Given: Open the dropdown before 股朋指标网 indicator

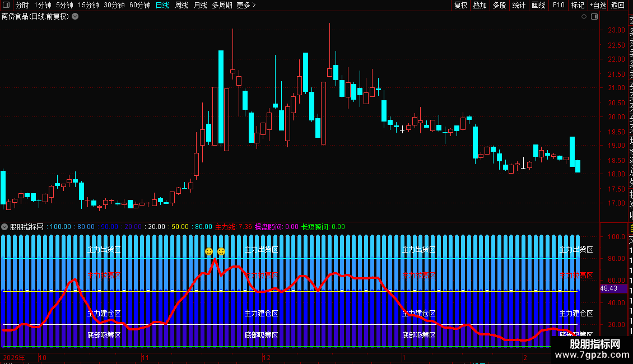Looking at the screenshot, I should point(4,227).
